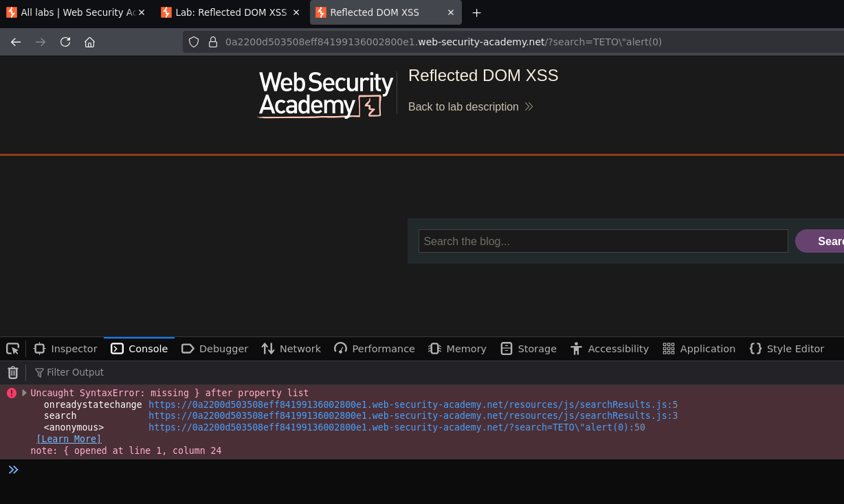Open the searchResults.js:5 source link
This screenshot has width=844, height=504.
[x=413, y=404]
